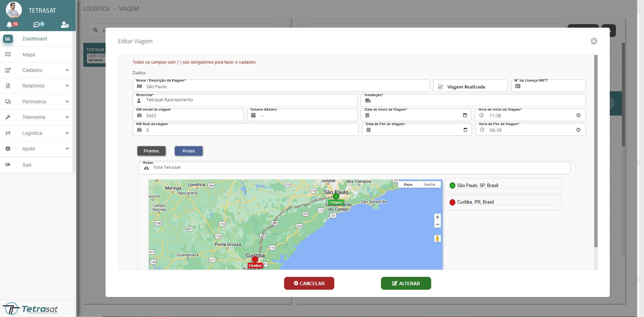
Task: Edit the Nome / Descrição da Viagem field
Action: tap(281, 86)
